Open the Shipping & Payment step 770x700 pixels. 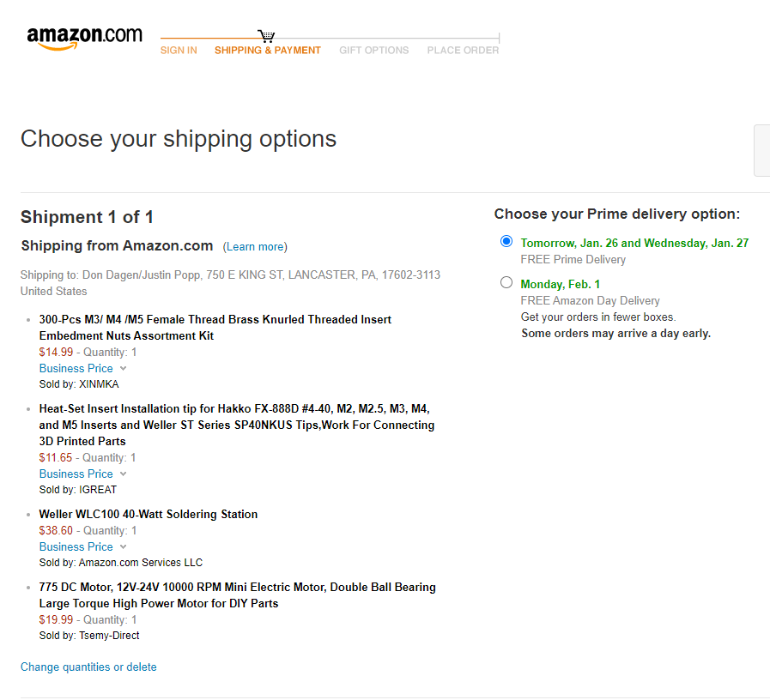[x=267, y=51]
